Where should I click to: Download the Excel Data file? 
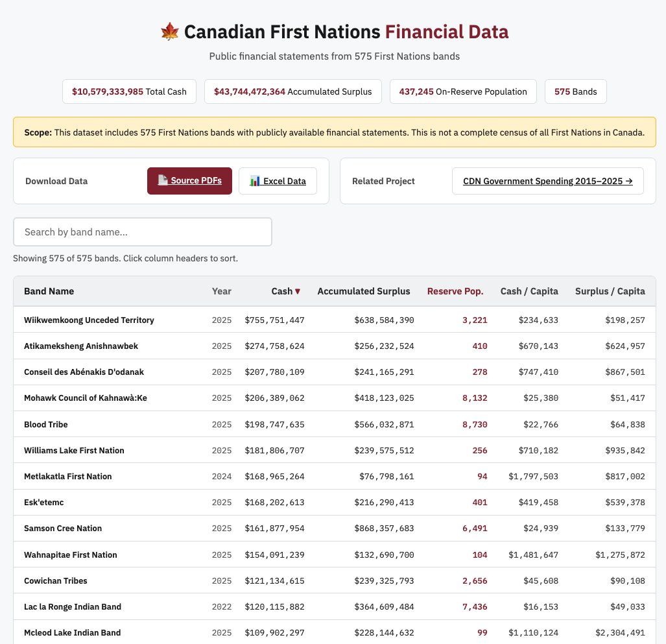click(x=278, y=181)
